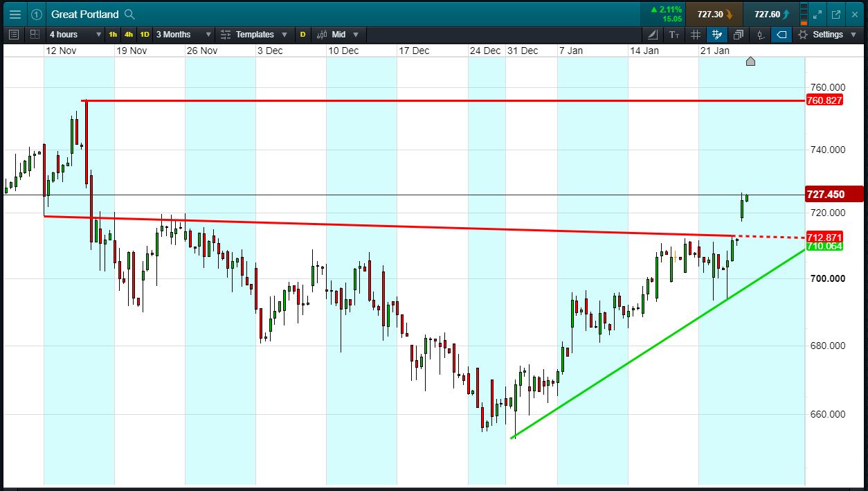Open the hamburger main menu
The image size is (868, 491).
[x=15, y=14]
